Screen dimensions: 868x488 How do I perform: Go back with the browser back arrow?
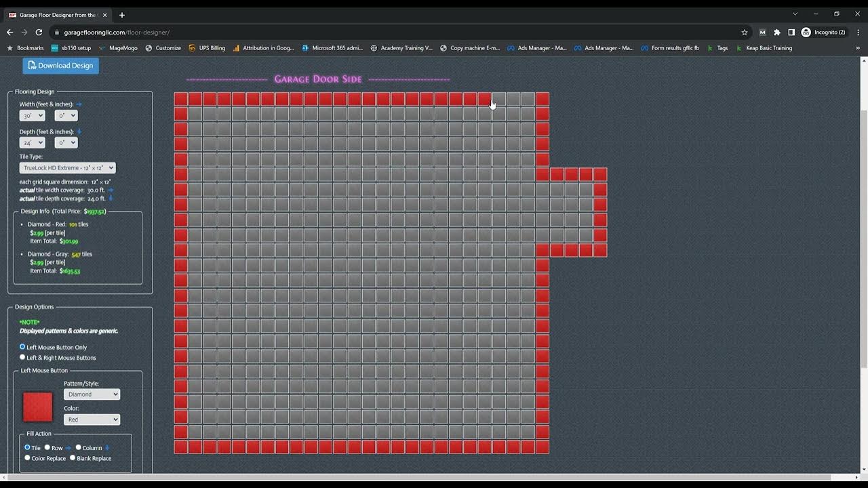9,32
